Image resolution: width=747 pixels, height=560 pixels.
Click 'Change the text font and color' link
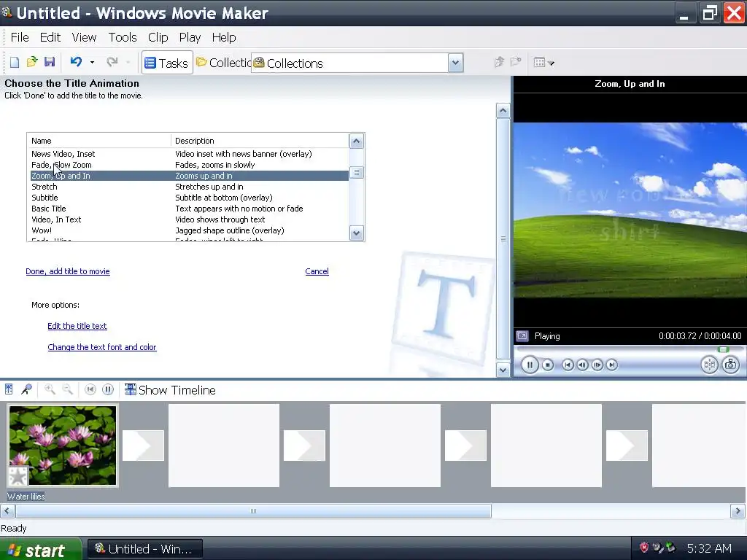[102, 347]
